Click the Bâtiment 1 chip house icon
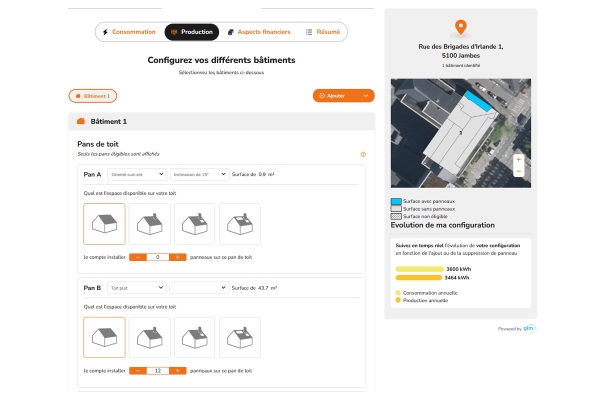 [x=78, y=96]
